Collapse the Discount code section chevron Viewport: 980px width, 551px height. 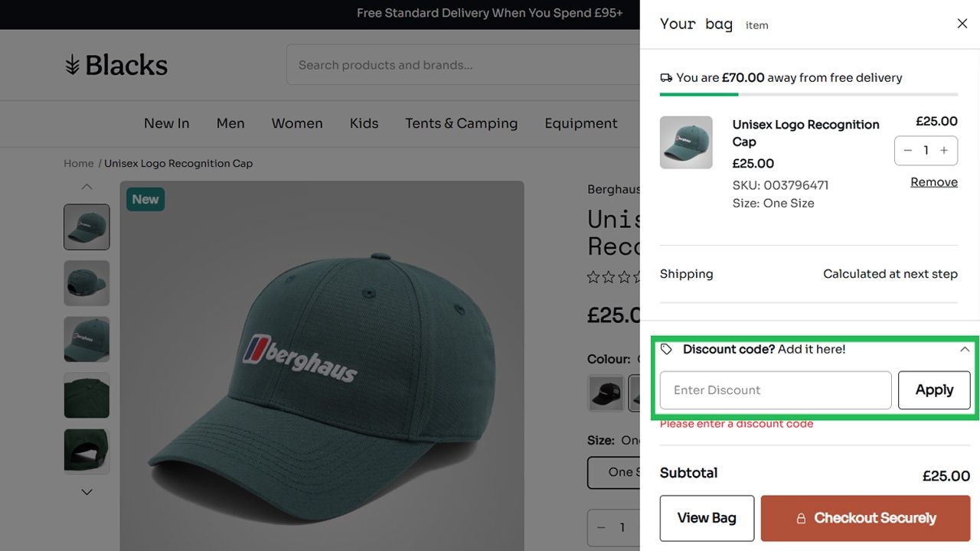(x=964, y=349)
